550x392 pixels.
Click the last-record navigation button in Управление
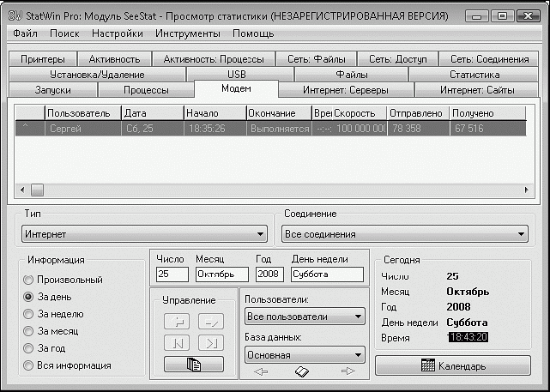point(211,343)
